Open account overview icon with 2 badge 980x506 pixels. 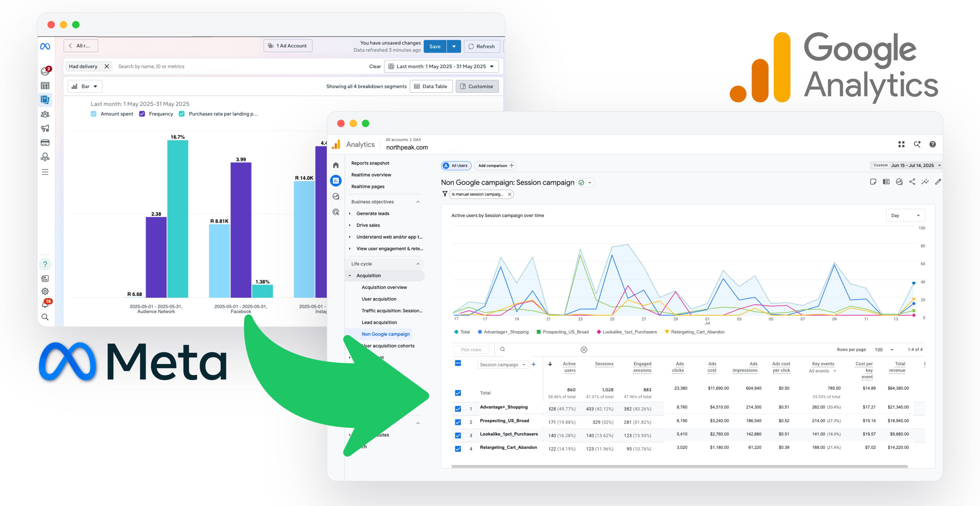(46, 71)
